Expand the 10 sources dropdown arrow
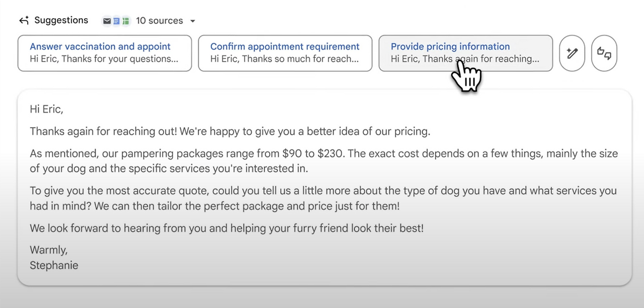The image size is (644, 308). (193, 21)
